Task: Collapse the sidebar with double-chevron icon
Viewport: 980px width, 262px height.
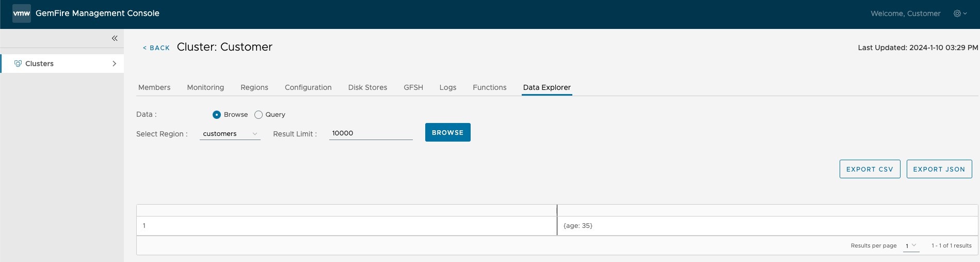Action: (115, 38)
